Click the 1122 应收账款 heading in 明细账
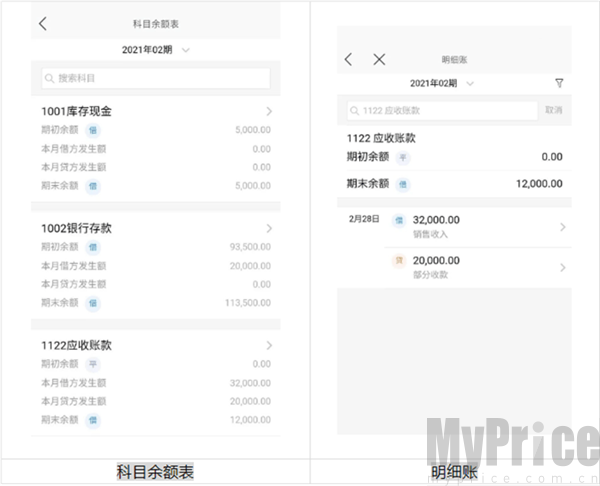This screenshot has width=600, height=486. (381, 138)
